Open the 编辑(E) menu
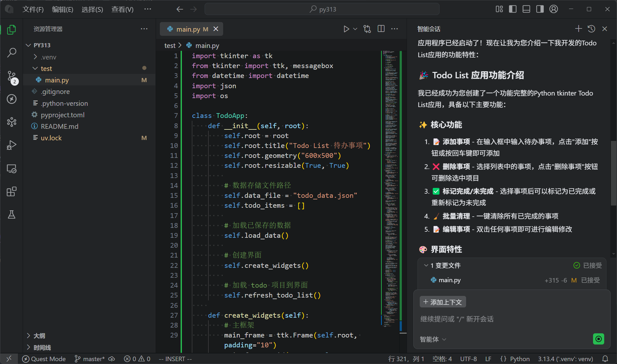The height and width of the screenshot is (364, 617). 63,9
